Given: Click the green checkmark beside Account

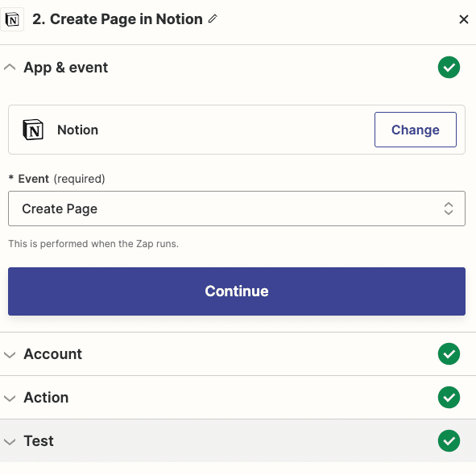Looking at the screenshot, I should pos(449,354).
